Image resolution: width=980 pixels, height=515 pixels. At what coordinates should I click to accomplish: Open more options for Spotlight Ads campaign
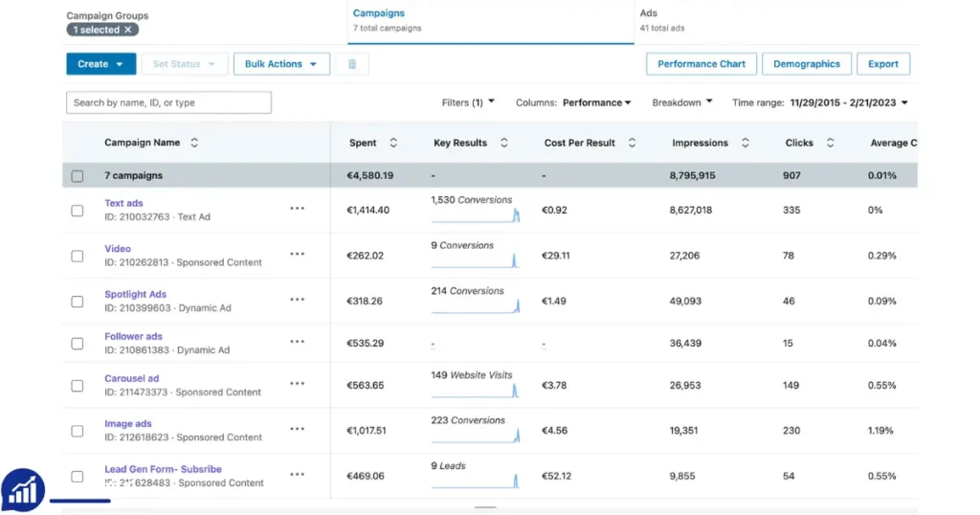click(x=298, y=300)
